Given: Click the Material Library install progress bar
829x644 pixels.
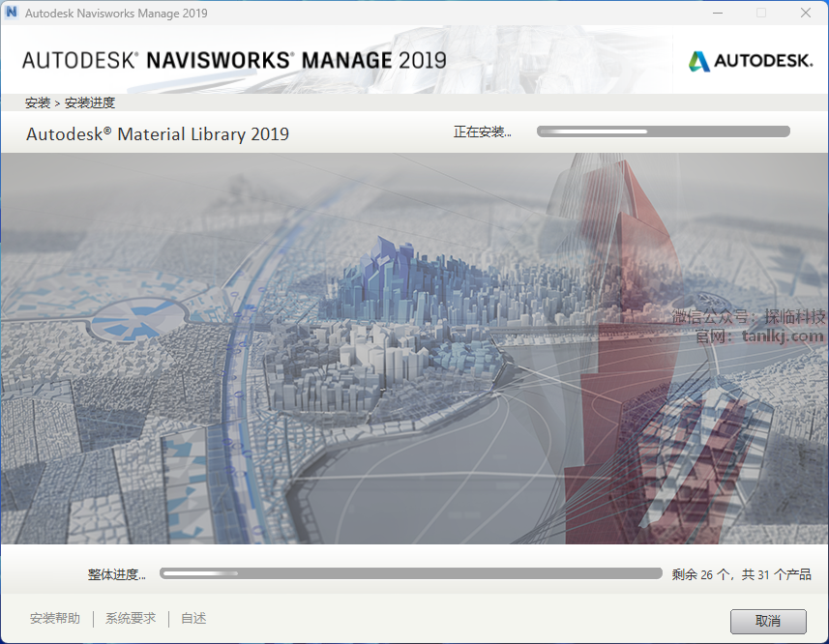Looking at the screenshot, I should (x=663, y=132).
